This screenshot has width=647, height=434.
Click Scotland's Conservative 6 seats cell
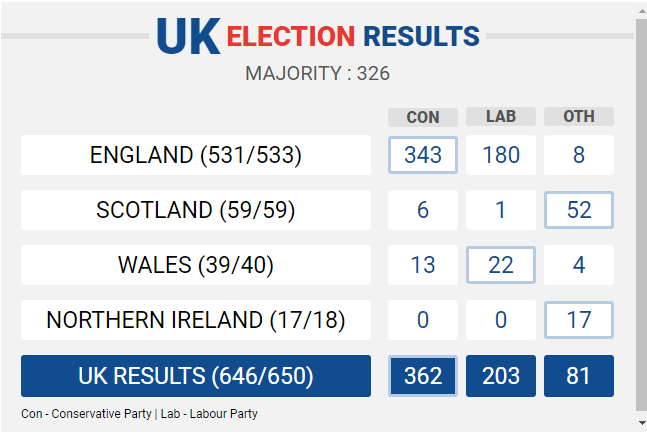[x=423, y=210]
